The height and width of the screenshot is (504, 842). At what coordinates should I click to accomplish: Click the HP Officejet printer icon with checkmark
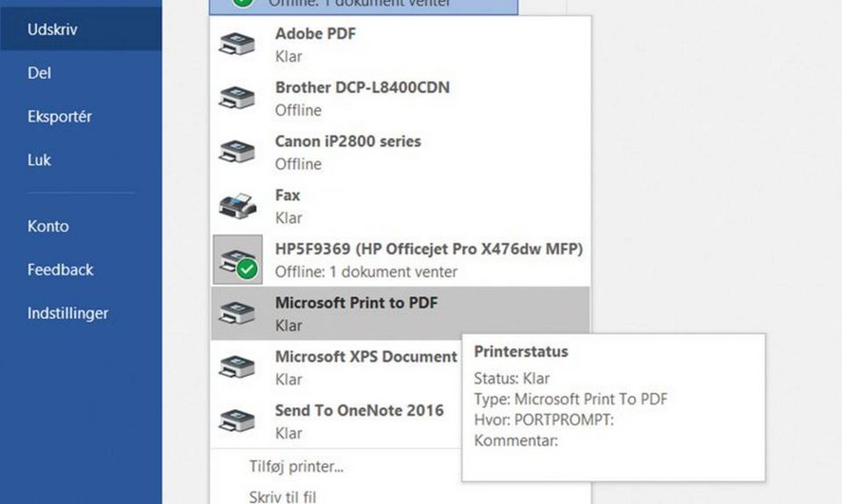(238, 259)
